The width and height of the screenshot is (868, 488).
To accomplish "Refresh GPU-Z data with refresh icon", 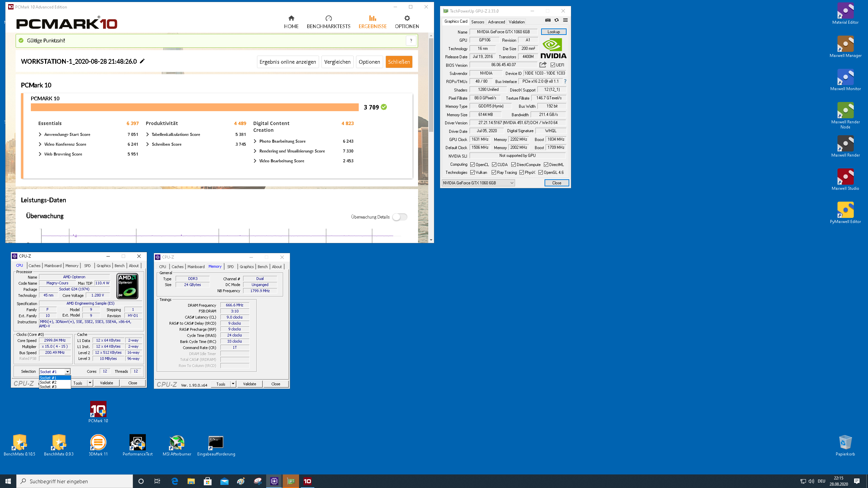I will point(556,20).
